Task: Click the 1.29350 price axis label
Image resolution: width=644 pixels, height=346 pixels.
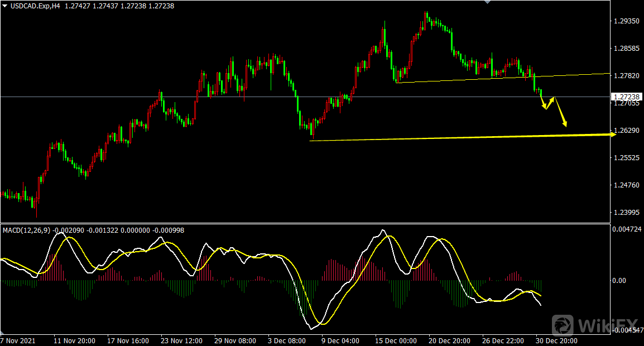Action: (x=626, y=21)
